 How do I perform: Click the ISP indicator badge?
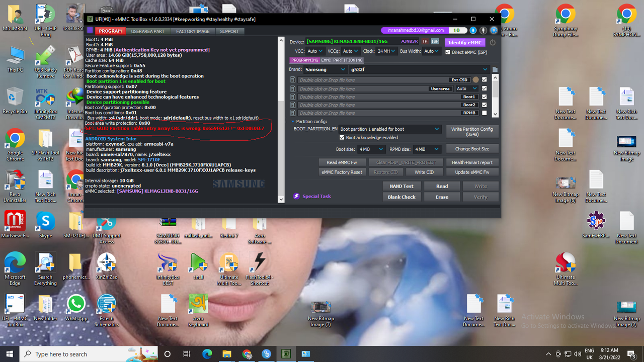click(x=435, y=42)
